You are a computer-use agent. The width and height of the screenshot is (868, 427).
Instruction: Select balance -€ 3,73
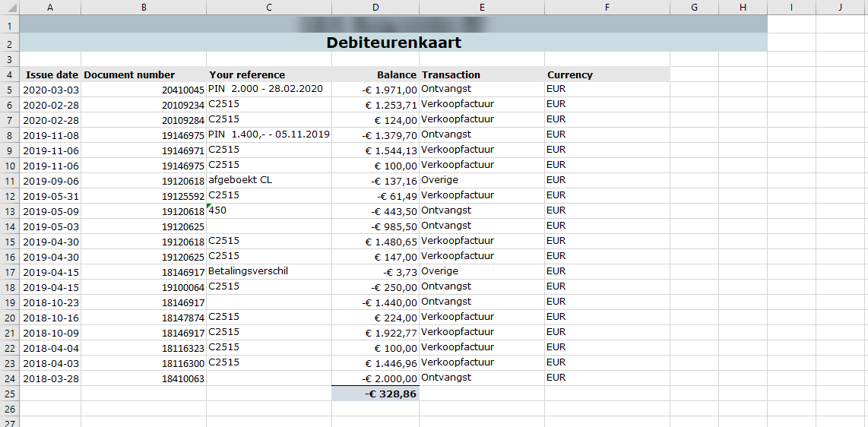[376, 271]
